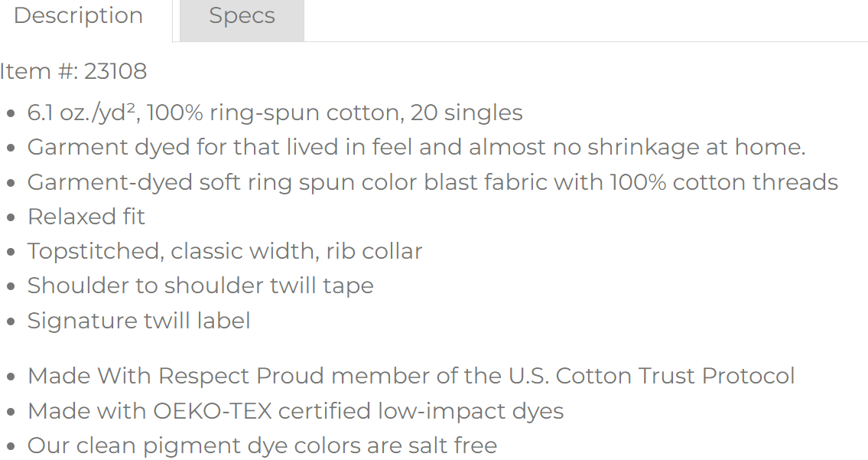Click the "Shoulder to shoulder twill tape" line
Screen dimensions: 868x460
coord(200,285)
